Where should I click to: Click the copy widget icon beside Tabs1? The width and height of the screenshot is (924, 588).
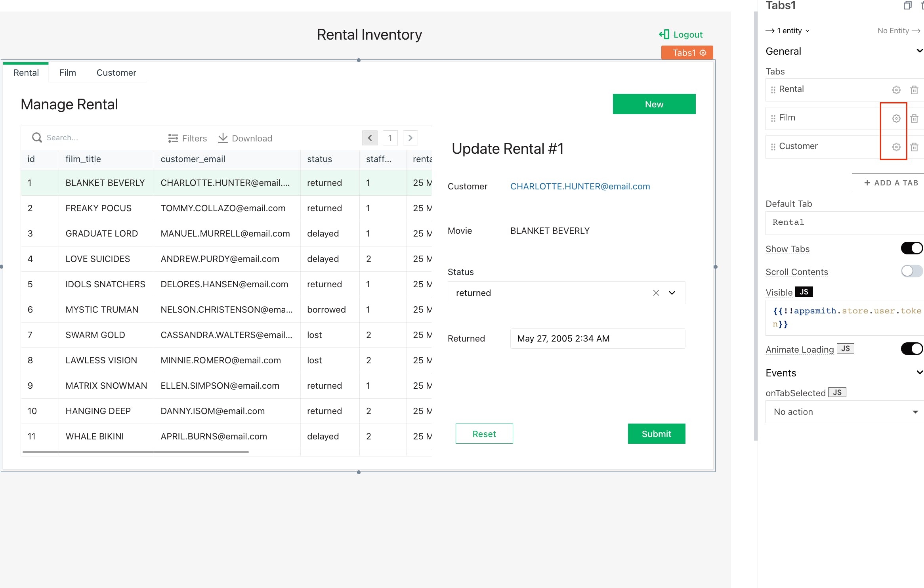pyautogui.click(x=907, y=6)
